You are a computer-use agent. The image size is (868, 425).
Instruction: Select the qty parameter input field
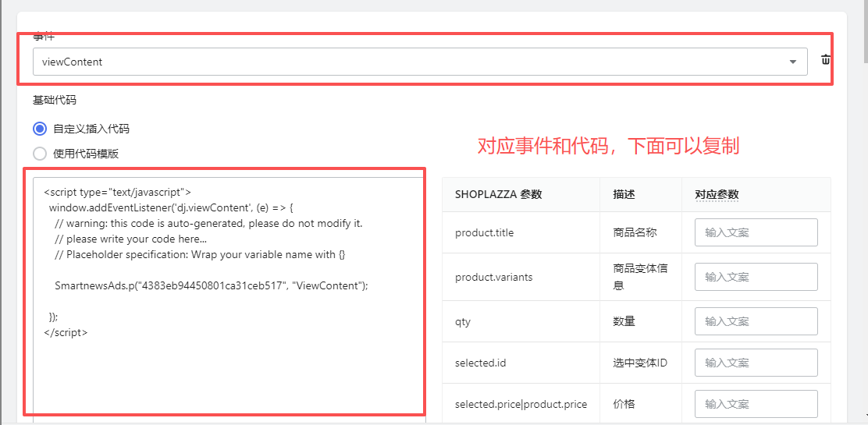coord(756,321)
